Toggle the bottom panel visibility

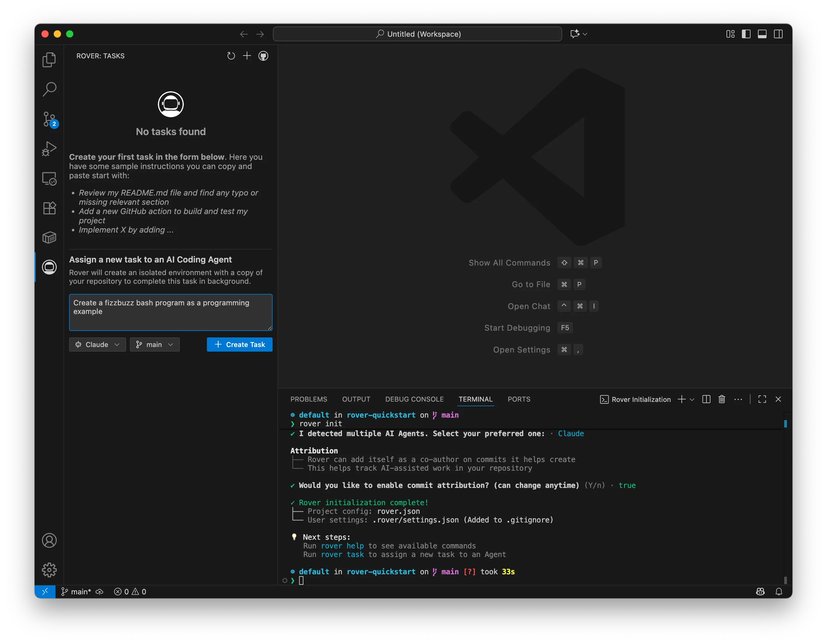(x=762, y=34)
